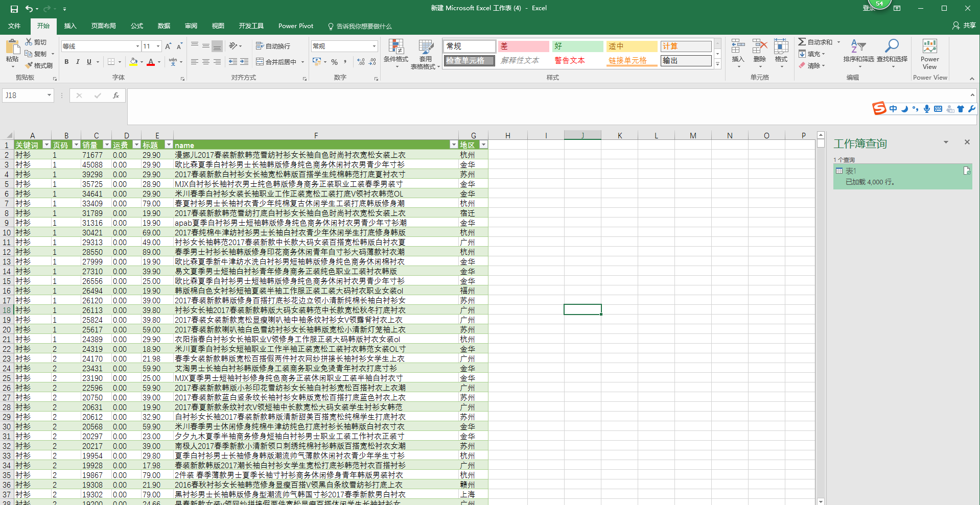The height and width of the screenshot is (505, 980).
Task: Switch to the 插入 tab
Action: tap(70, 26)
